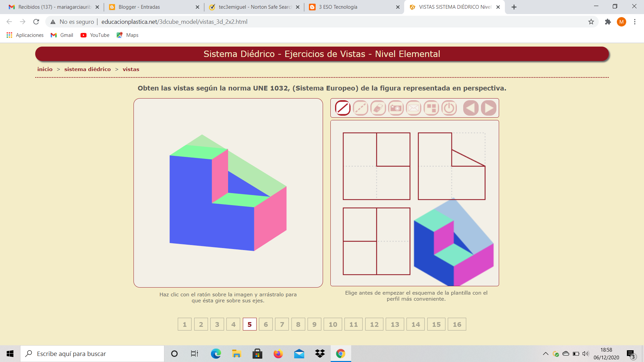This screenshot has width=644, height=362.
Task: Open exercise number 16
Action: click(x=457, y=324)
